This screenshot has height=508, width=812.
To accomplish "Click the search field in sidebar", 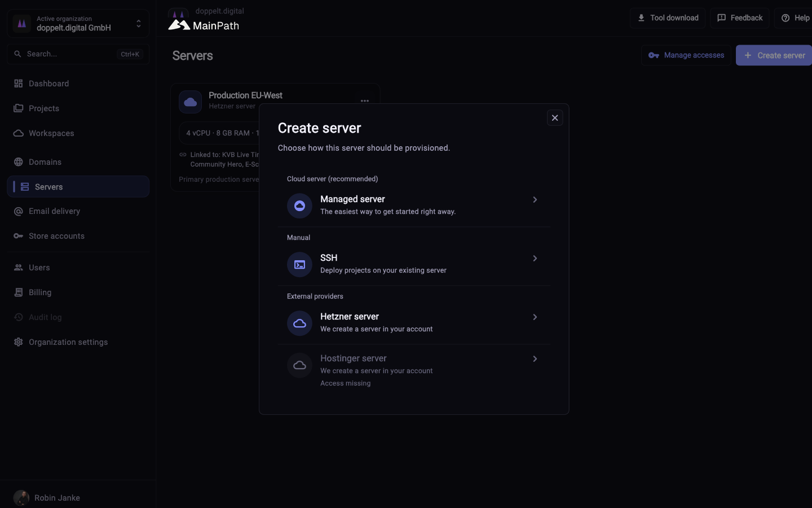I will tap(78, 54).
